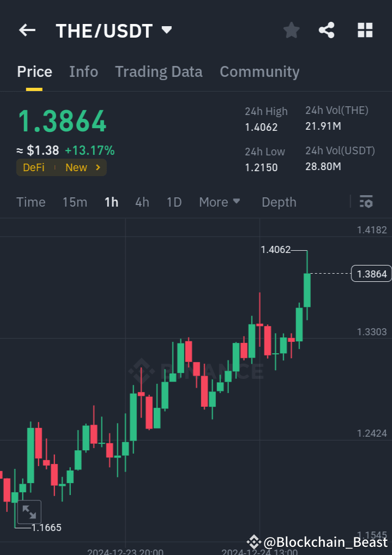Select the DeFi category tag
This screenshot has height=555, width=392.
[33, 167]
